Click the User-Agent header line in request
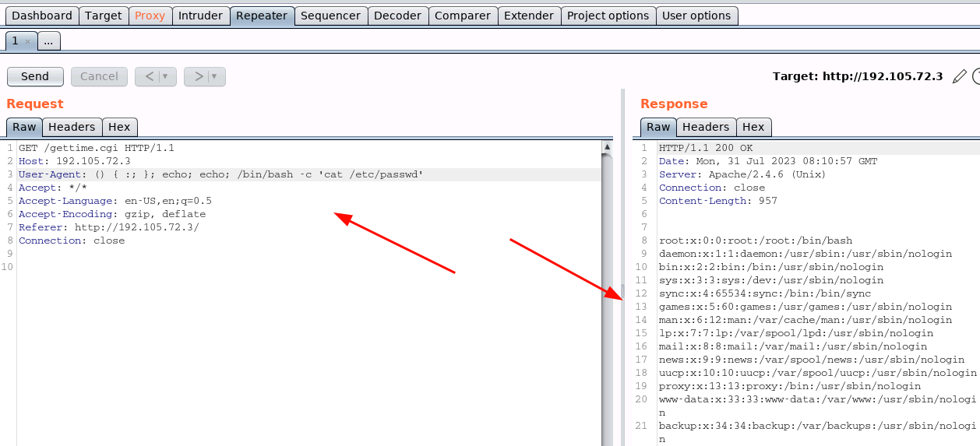Image resolution: width=980 pixels, height=446 pixels. [x=221, y=174]
